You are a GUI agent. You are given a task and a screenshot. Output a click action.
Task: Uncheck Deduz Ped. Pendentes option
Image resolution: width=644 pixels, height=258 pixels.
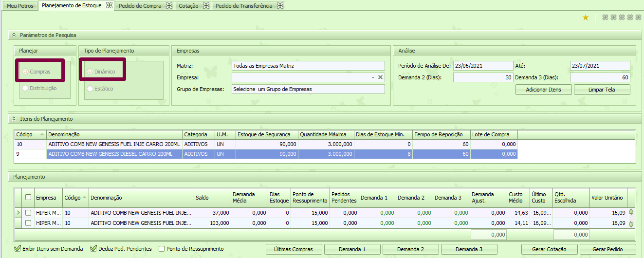coord(93,249)
